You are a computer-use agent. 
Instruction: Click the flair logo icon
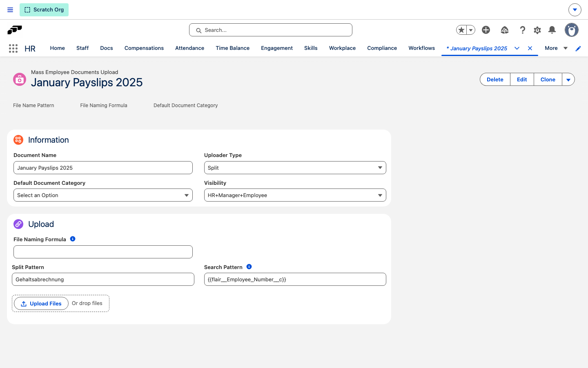coord(15,30)
